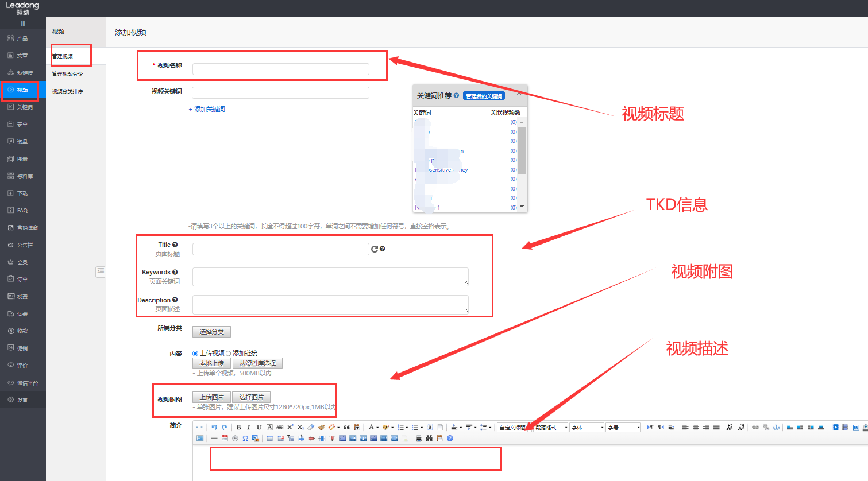Open 管理视频分类 in the submenu

[68, 74]
